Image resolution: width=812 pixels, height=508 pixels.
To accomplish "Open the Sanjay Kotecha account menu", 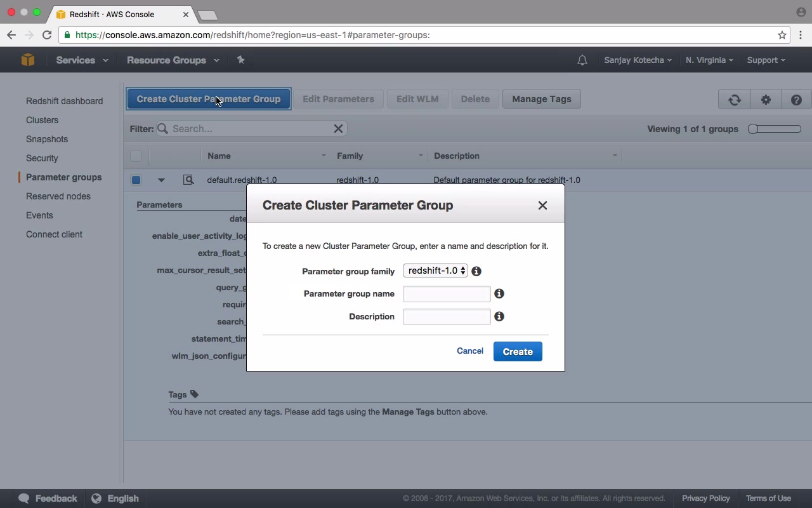I will pyautogui.click(x=638, y=60).
